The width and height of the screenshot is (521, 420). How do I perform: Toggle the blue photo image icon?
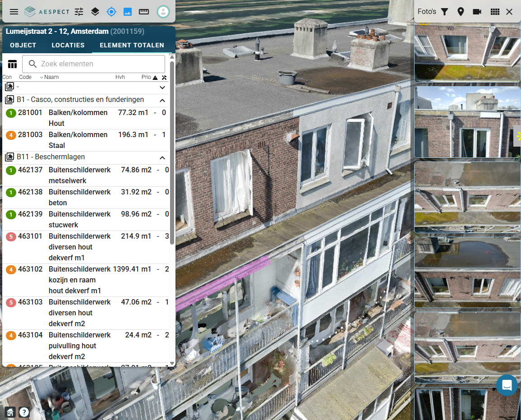tap(128, 12)
